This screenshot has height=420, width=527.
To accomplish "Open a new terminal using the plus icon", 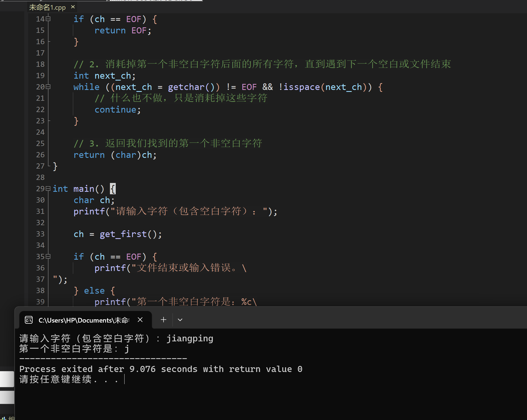I will tap(163, 320).
